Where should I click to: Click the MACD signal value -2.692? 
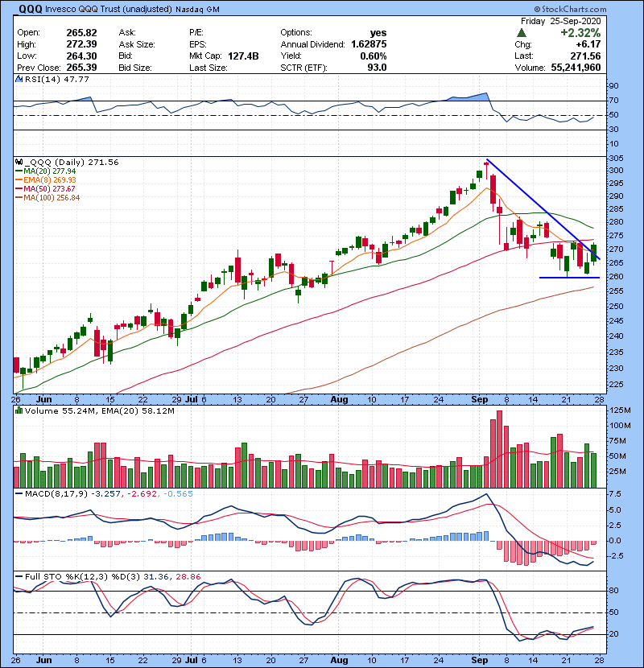142,494
